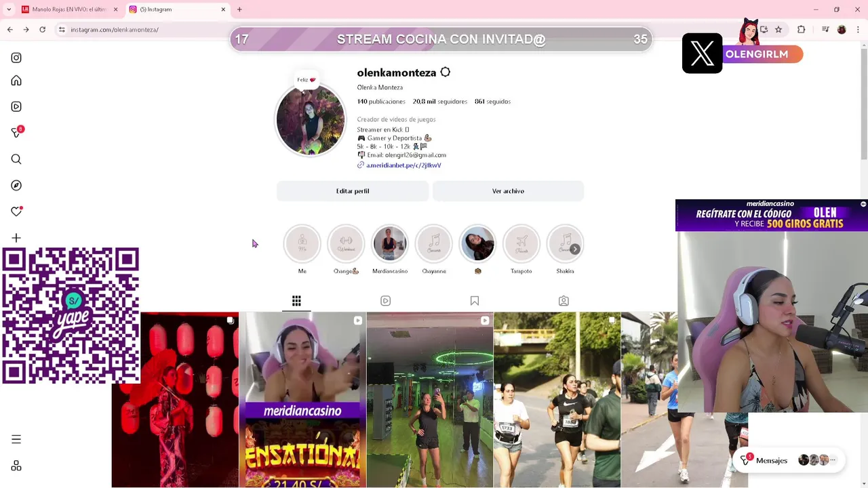This screenshot has height=488, width=868.
Task: Open the a.meridianbet.pe bio link
Action: (403, 165)
